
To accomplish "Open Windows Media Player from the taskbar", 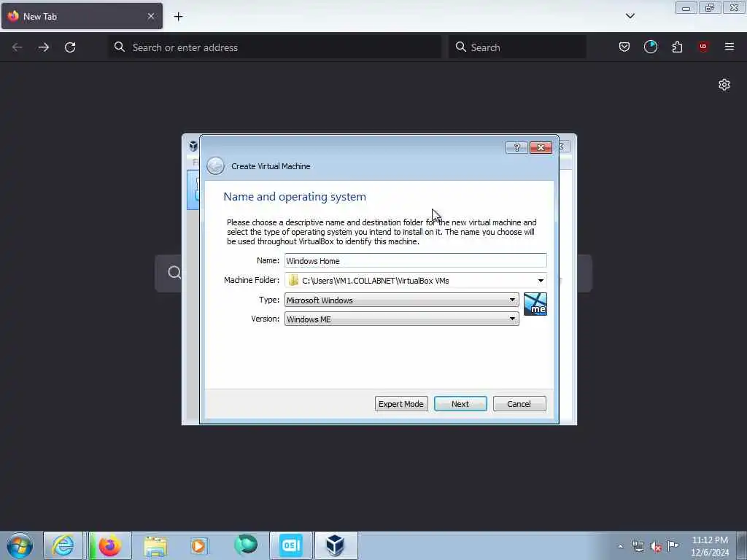I will coord(199,545).
